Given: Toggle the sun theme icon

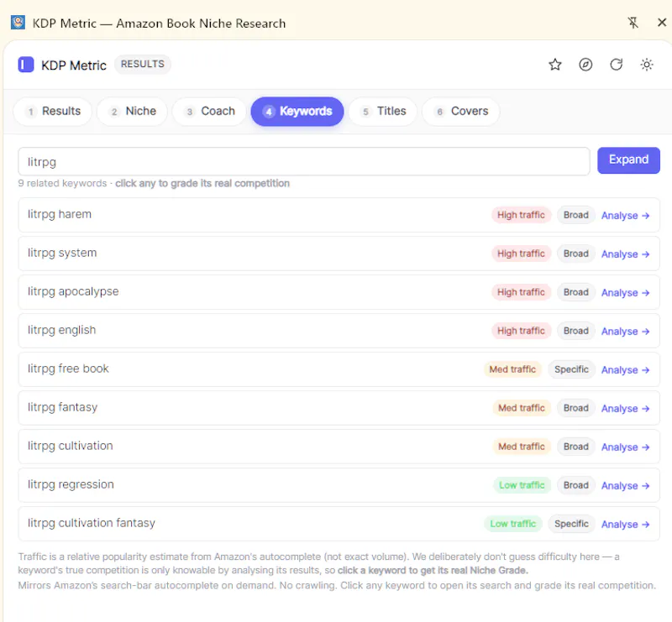Looking at the screenshot, I should [x=647, y=65].
